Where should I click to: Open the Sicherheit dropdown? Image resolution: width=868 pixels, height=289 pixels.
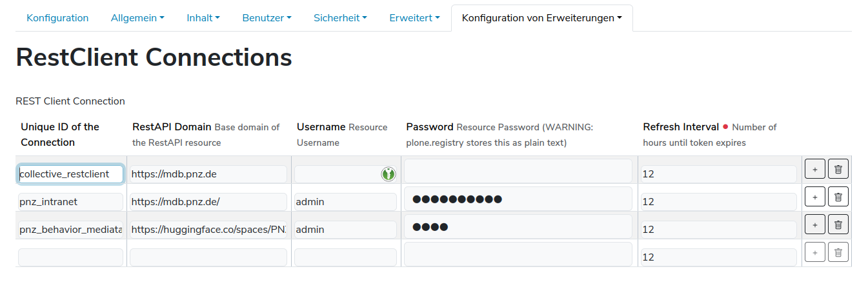pos(340,18)
